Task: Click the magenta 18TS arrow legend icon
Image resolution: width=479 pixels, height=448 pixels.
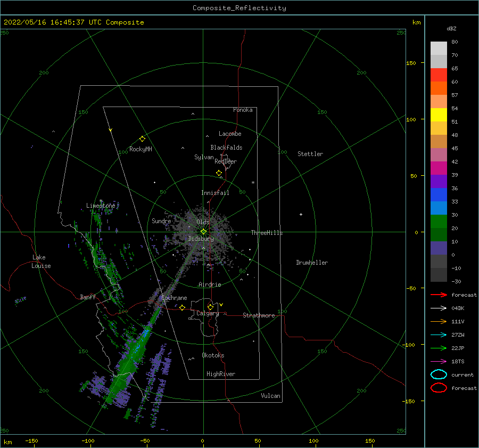Action: (439, 362)
